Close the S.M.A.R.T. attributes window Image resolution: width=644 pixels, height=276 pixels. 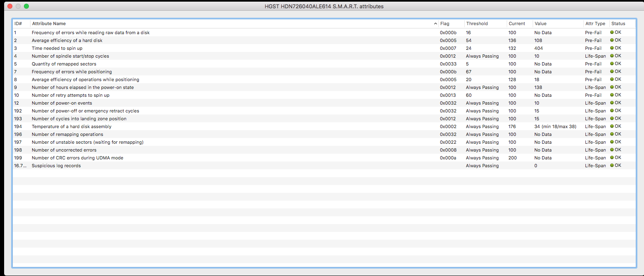point(10,6)
